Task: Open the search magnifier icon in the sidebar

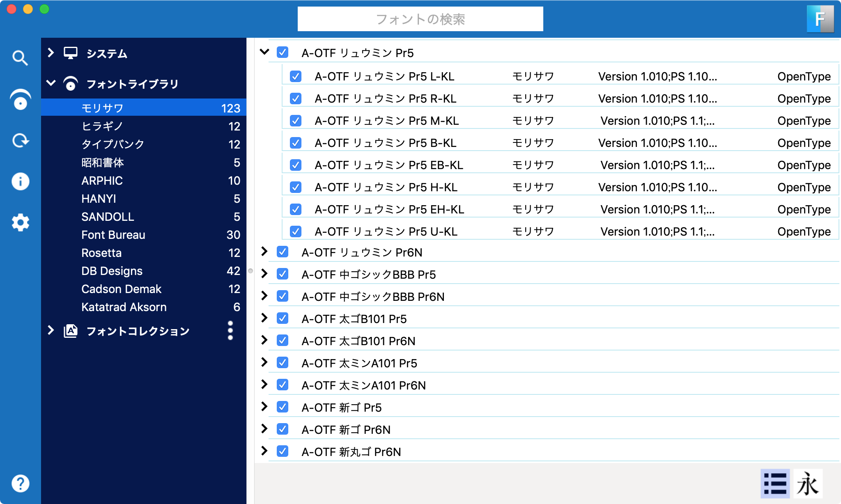Action: coord(20,58)
